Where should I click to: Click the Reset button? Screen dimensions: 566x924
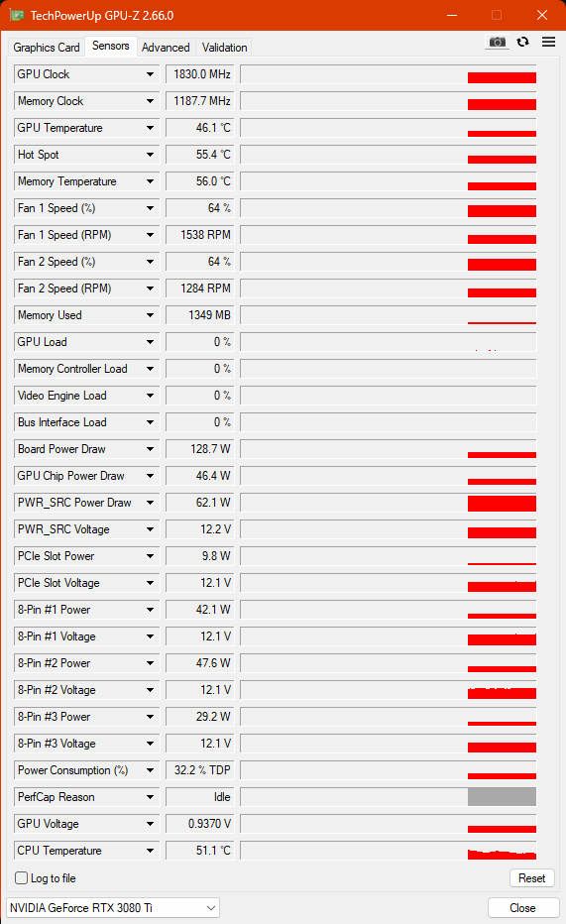click(x=532, y=878)
